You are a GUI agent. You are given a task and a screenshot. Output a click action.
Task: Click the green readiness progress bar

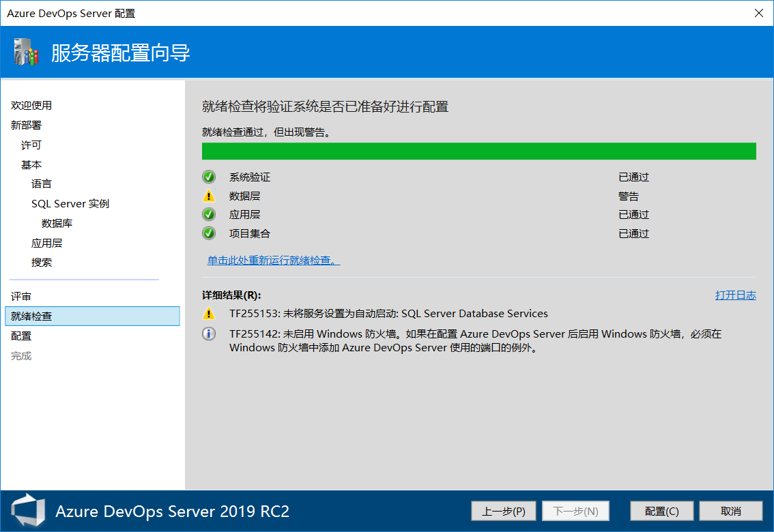coord(478,151)
